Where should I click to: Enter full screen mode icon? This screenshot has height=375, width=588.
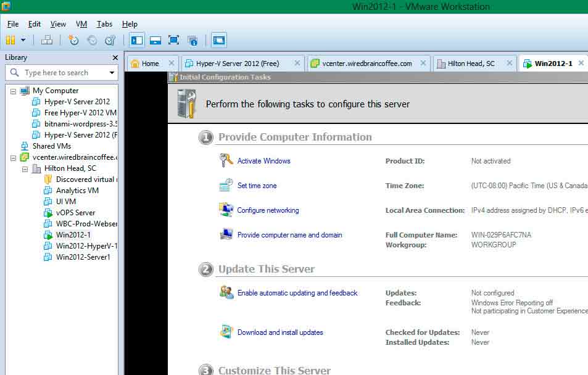pos(173,40)
